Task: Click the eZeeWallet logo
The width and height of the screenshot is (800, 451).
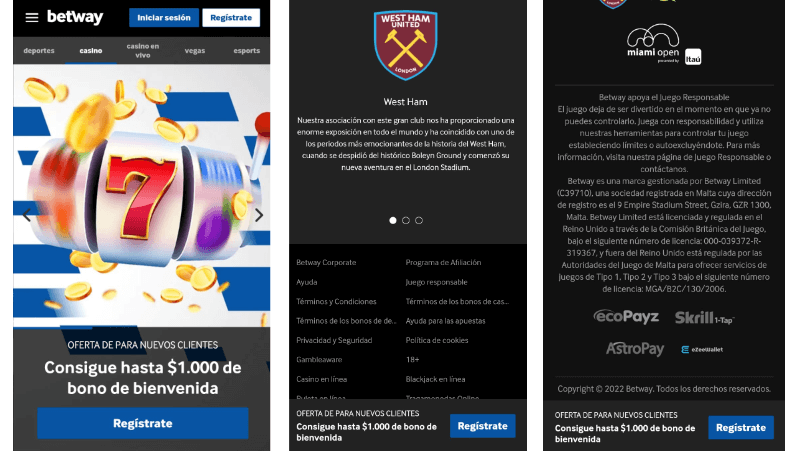Action: click(x=702, y=349)
